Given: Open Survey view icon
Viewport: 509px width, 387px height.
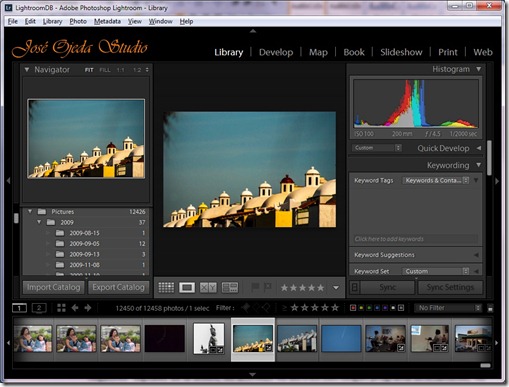Looking at the screenshot, I should pos(230,287).
